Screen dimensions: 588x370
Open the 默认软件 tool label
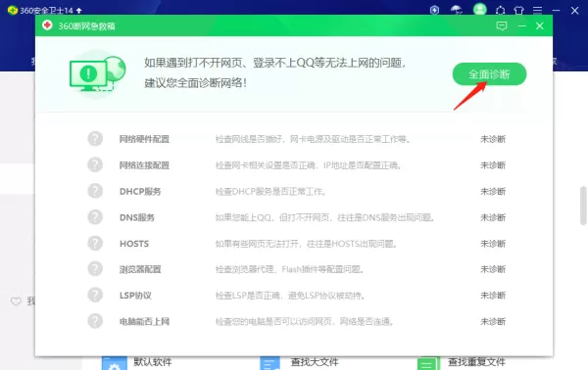(x=153, y=362)
